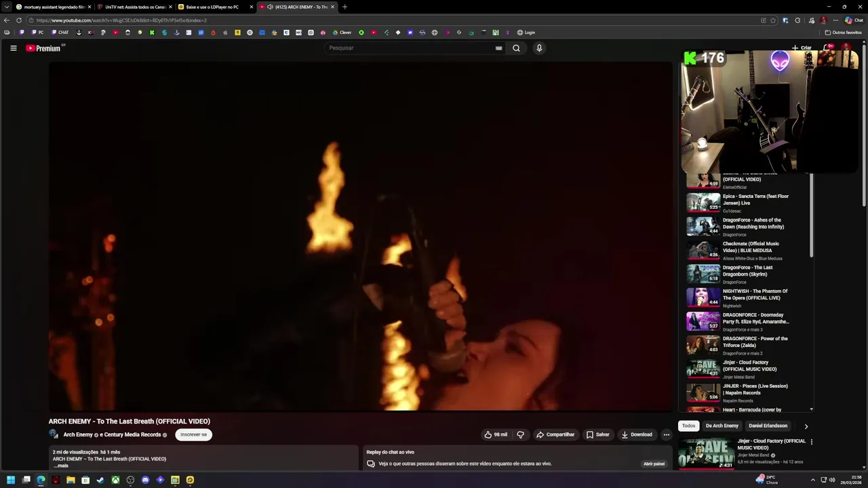
Task: Save video with Salvar button
Action: pos(598,434)
